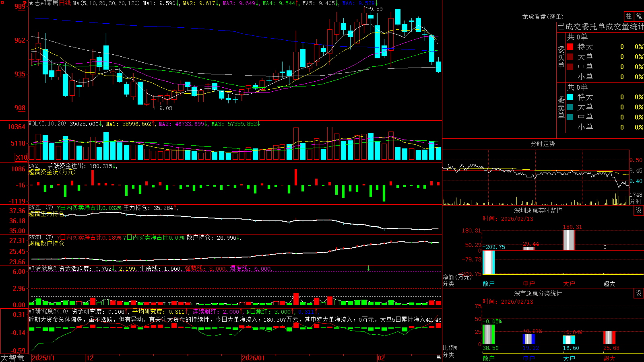Click the X10 volume scale box
Image resolution: width=644 pixels, height=362 pixels.
click(22, 157)
